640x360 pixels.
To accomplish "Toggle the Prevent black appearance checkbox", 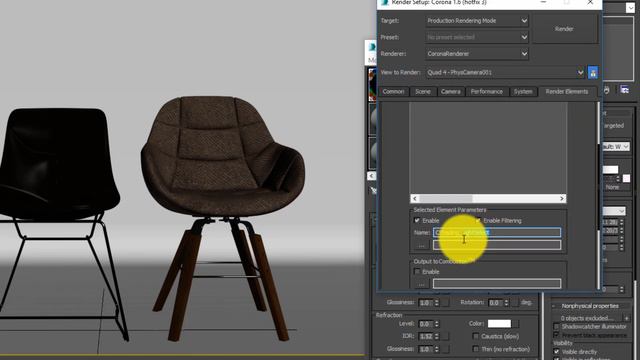I will [556, 335].
